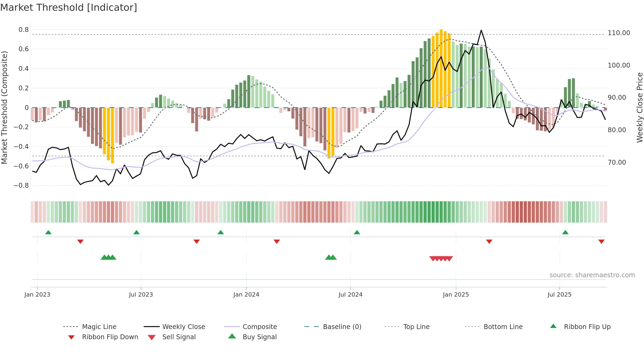The image size is (644, 362).
Task: Click the Jul 2024 axis label
Action: coord(350,294)
